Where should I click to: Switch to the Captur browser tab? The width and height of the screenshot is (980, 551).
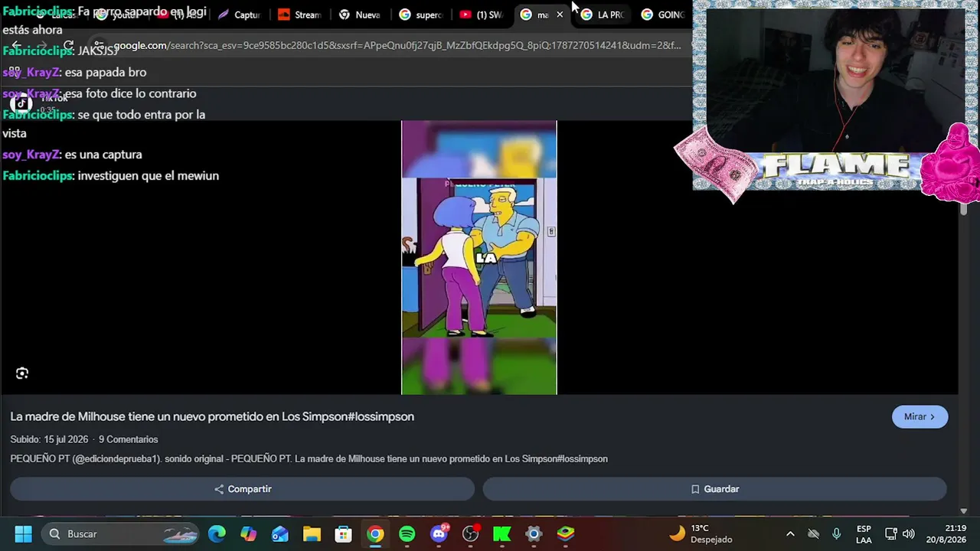coord(240,15)
